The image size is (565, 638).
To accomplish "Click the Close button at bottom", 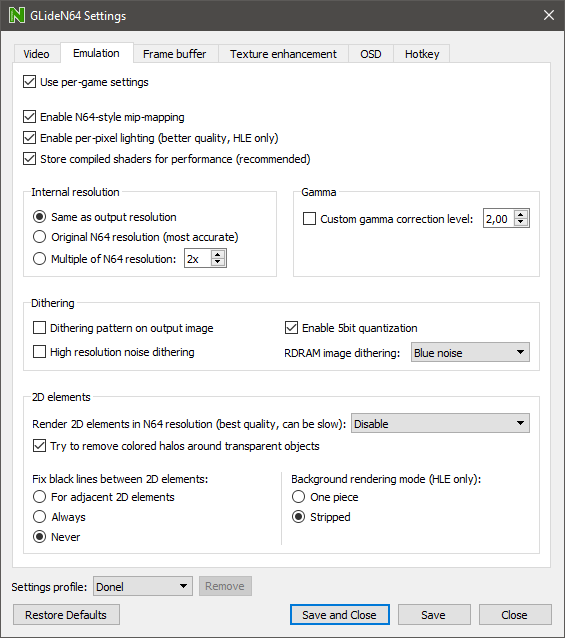I will [515, 614].
